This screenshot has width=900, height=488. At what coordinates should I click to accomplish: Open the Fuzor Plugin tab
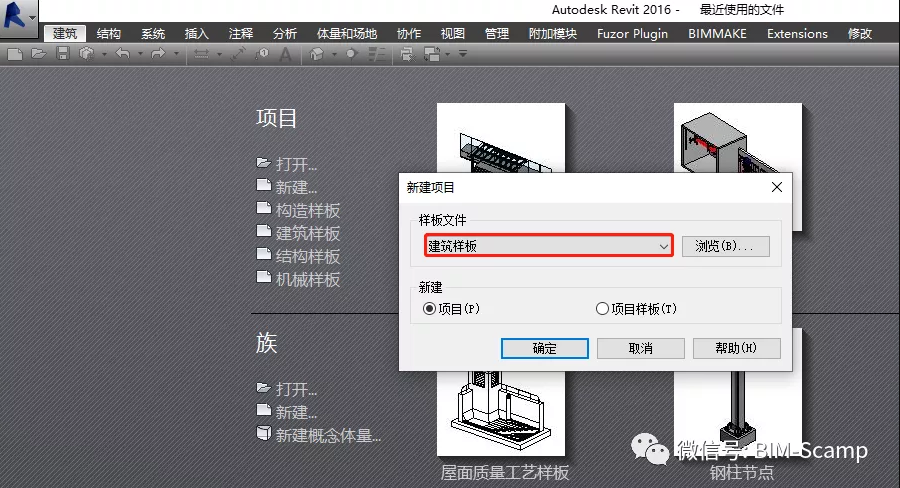coord(633,33)
